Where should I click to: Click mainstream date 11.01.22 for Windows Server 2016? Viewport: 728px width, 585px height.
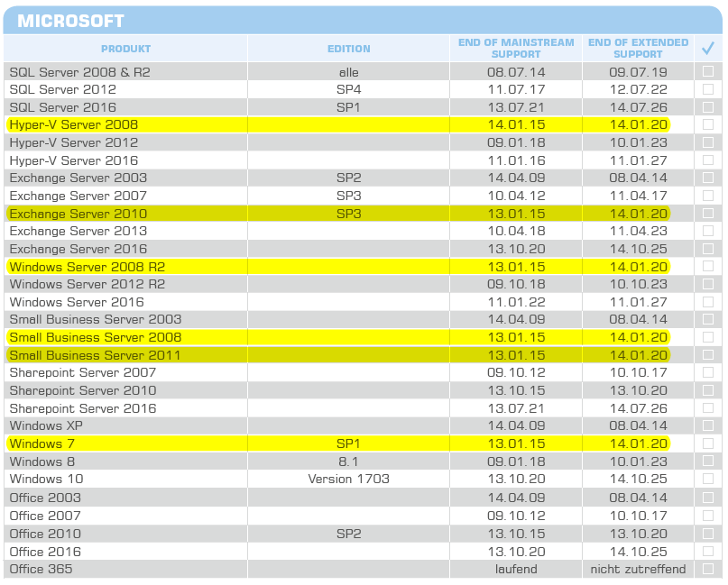click(516, 302)
